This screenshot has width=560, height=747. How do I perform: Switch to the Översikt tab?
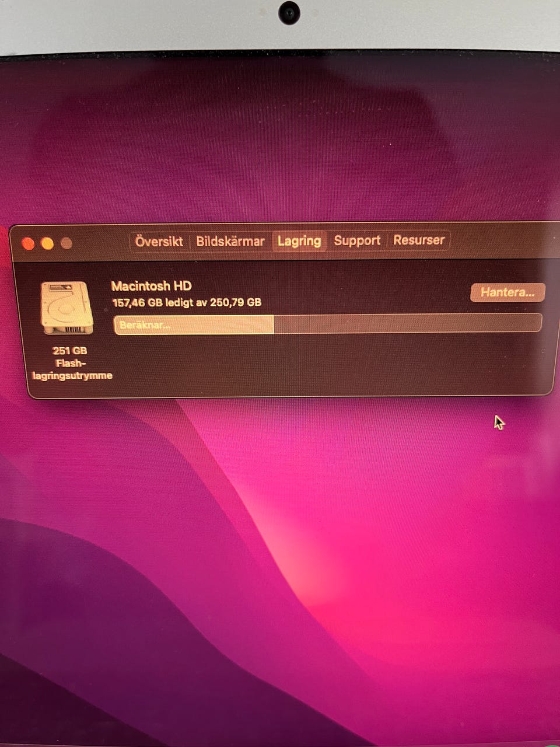pos(159,241)
